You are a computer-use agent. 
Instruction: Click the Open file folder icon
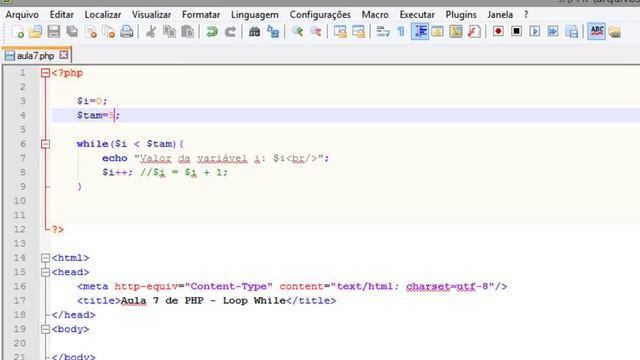point(36,32)
